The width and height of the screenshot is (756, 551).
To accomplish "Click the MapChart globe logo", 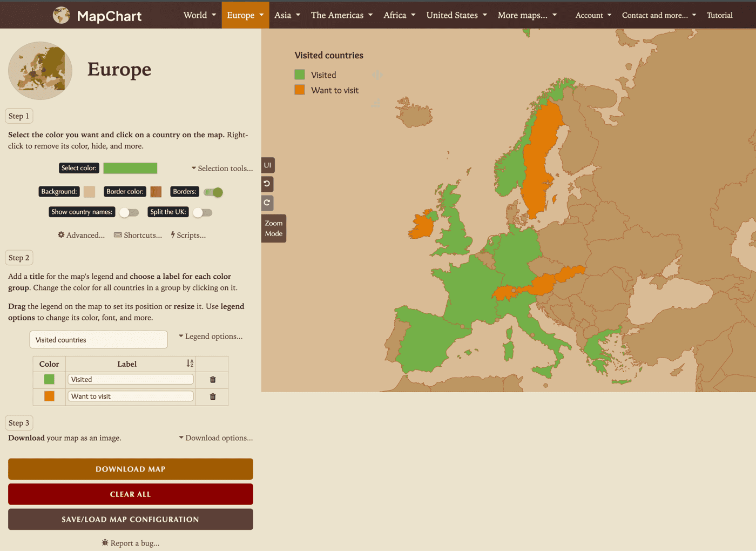I will 62,15.
